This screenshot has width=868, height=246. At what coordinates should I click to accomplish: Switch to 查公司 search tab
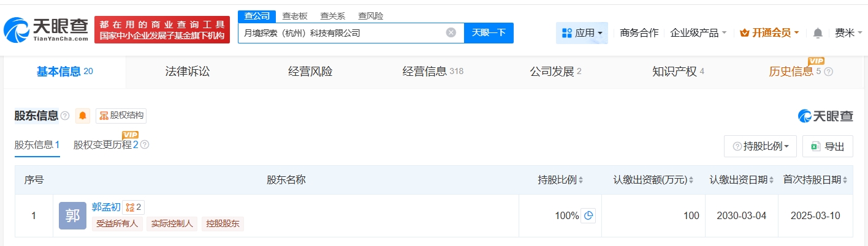tap(256, 16)
